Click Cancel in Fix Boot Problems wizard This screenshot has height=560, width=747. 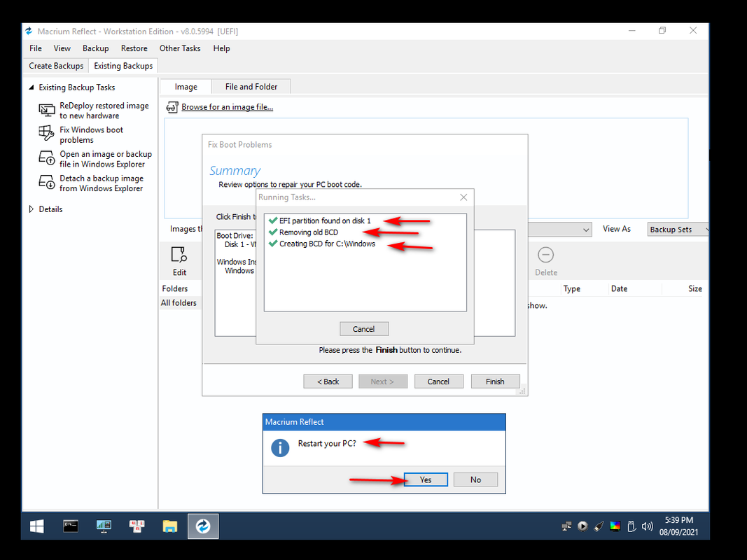tap(438, 381)
